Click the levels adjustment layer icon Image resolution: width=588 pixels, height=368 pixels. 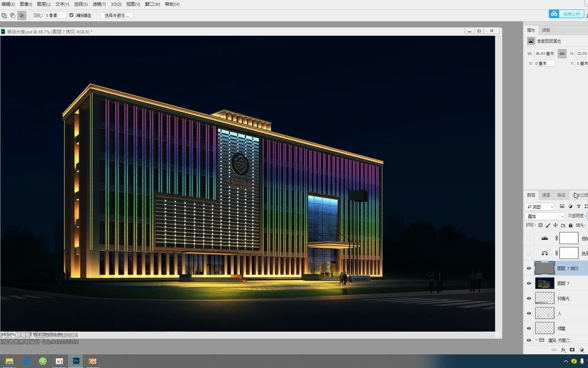tap(544, 238)
